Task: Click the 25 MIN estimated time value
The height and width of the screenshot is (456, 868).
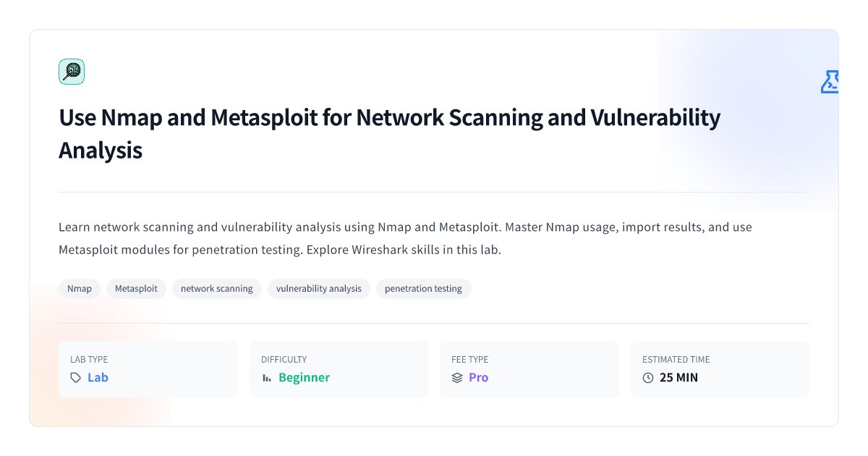Action: [x=678, y=378]
